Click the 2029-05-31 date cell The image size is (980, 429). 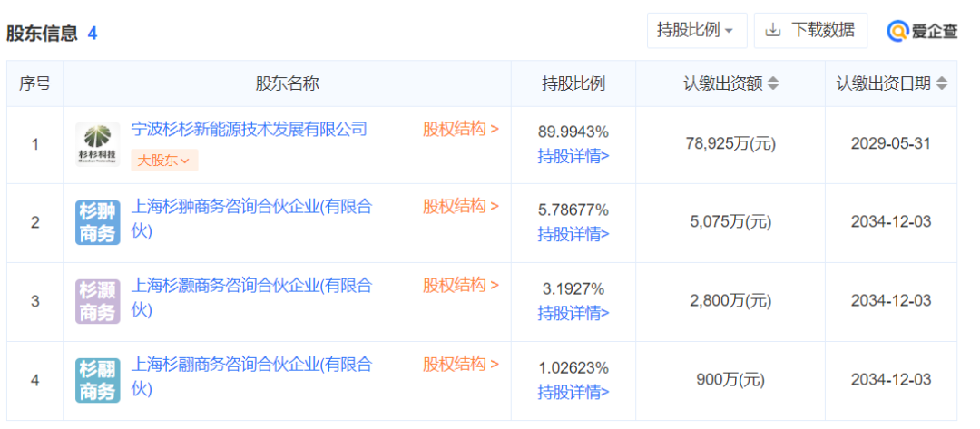pos(891,143)
